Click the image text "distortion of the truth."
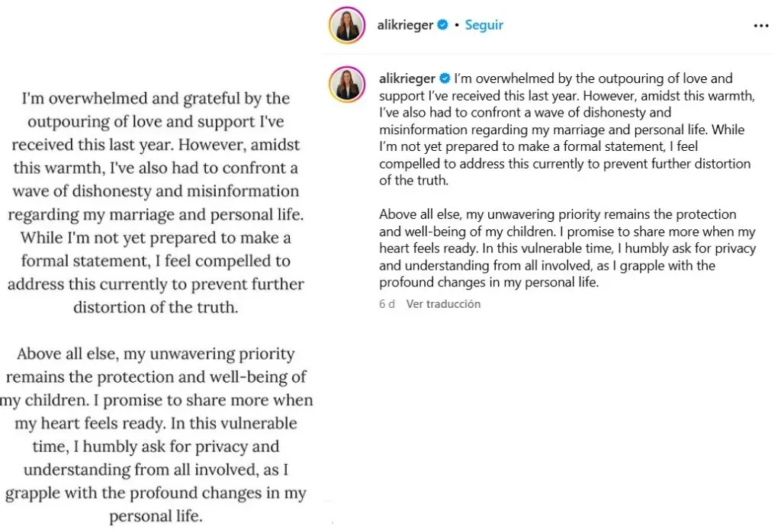781x532 pixels. point(156,307)
